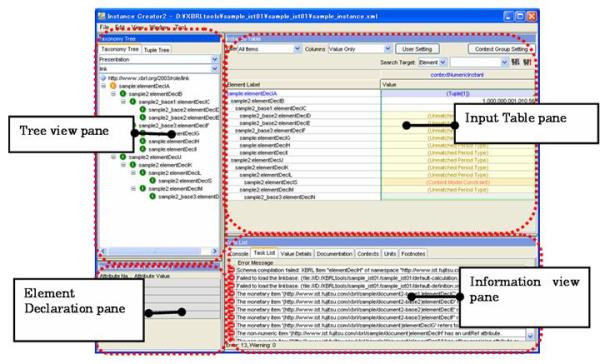Click the second search binoculars icon
Image resolution: width=600 pixels, height=364 pixels.
pos(527,62)
